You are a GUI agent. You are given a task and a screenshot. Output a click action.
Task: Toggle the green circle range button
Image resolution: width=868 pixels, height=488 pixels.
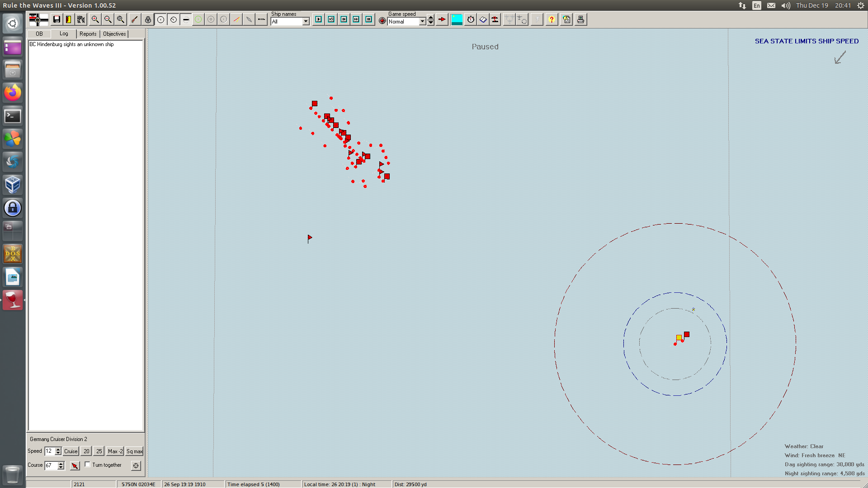click(198, 19)
